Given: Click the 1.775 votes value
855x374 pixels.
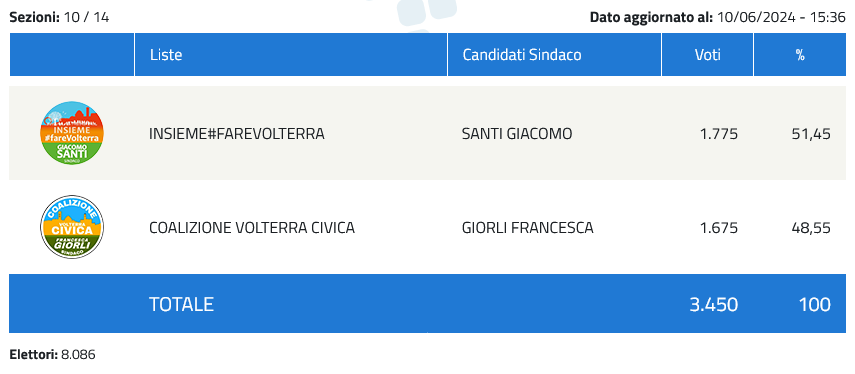Looking at the screenshot, I should 719,134.
